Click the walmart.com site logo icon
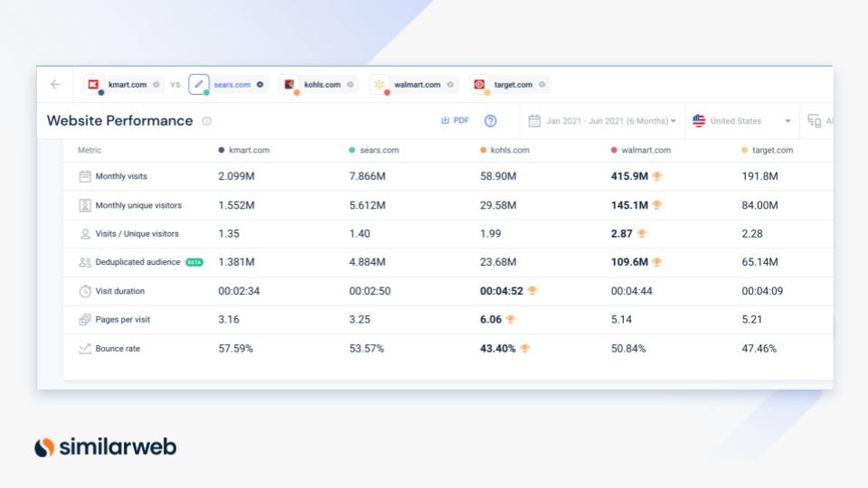Viewport: 868px width, 488px height. pyautogui.click(x=379, y=84)
